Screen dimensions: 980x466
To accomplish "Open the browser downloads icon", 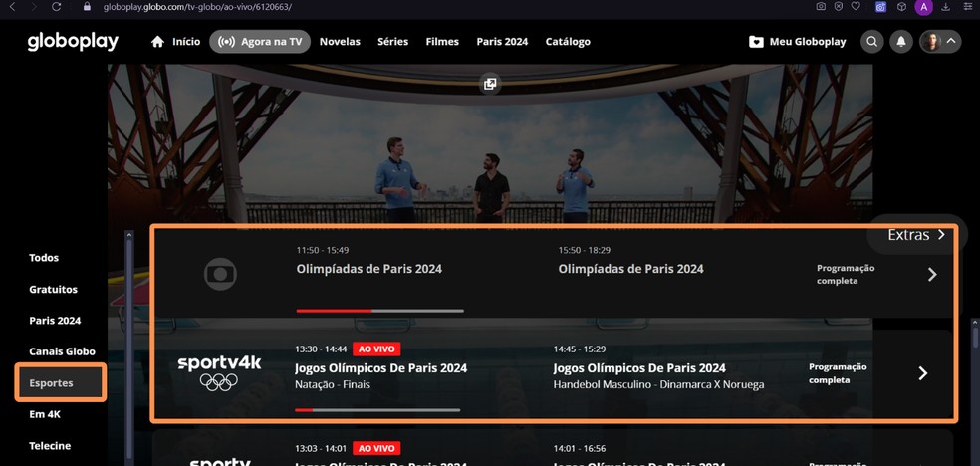I will coord(945,6).
